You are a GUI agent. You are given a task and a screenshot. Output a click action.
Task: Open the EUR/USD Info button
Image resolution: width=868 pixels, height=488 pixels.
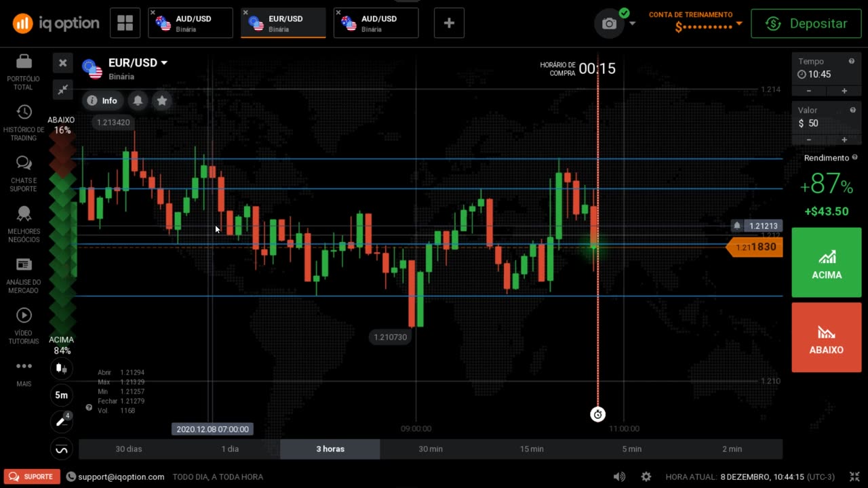tap(102, 100)
